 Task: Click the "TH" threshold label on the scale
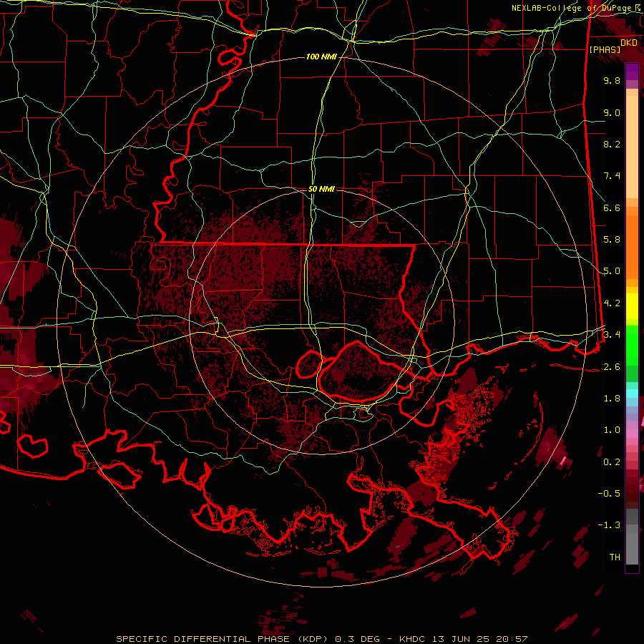(x=615, y=557)
